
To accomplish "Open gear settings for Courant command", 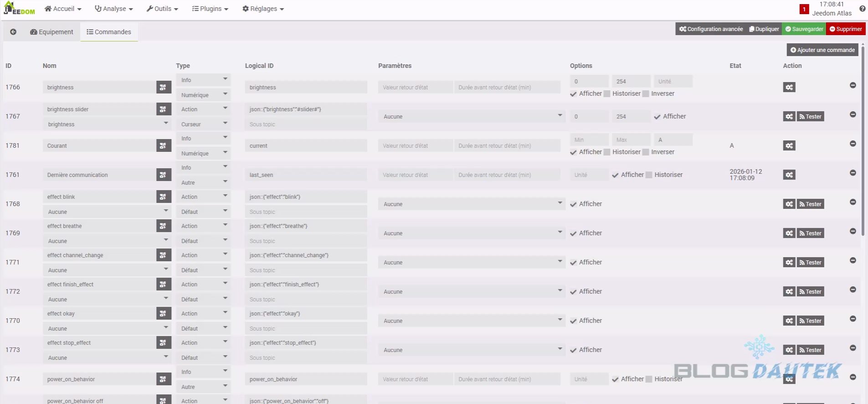I will point(789,145).
